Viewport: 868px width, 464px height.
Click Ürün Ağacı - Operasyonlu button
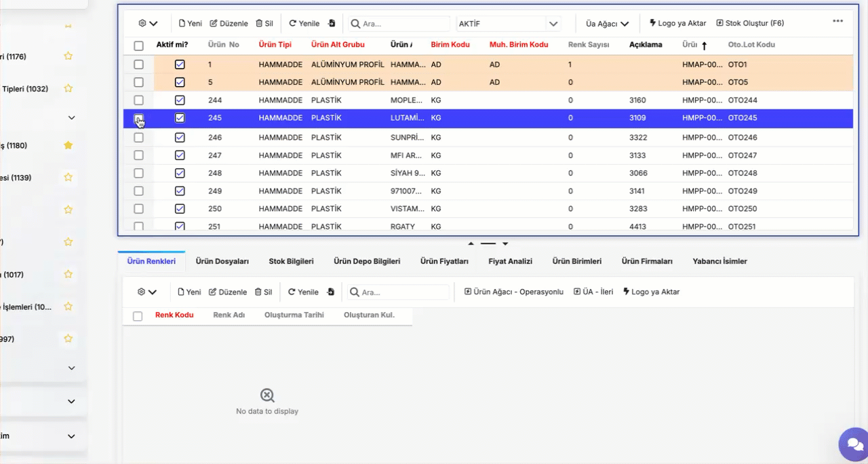point(514,292)
